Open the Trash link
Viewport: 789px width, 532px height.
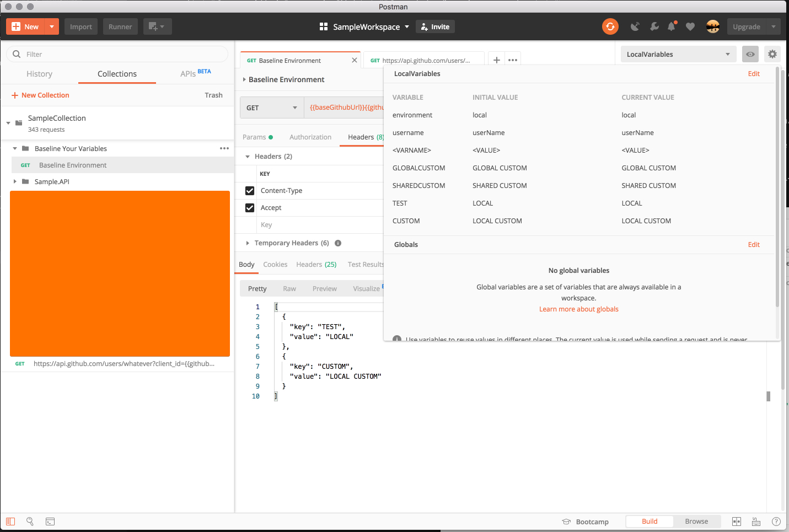click(213, 95)
